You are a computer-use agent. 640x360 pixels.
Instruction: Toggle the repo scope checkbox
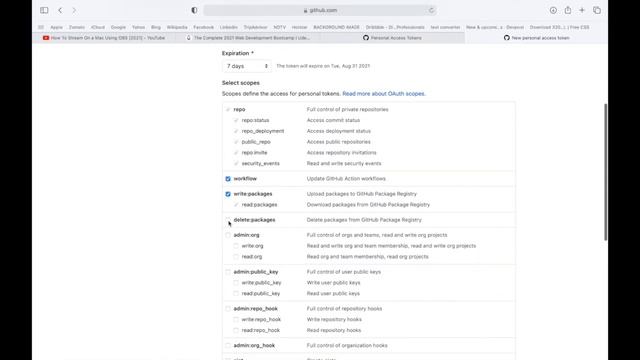click(x=228, y=109)
